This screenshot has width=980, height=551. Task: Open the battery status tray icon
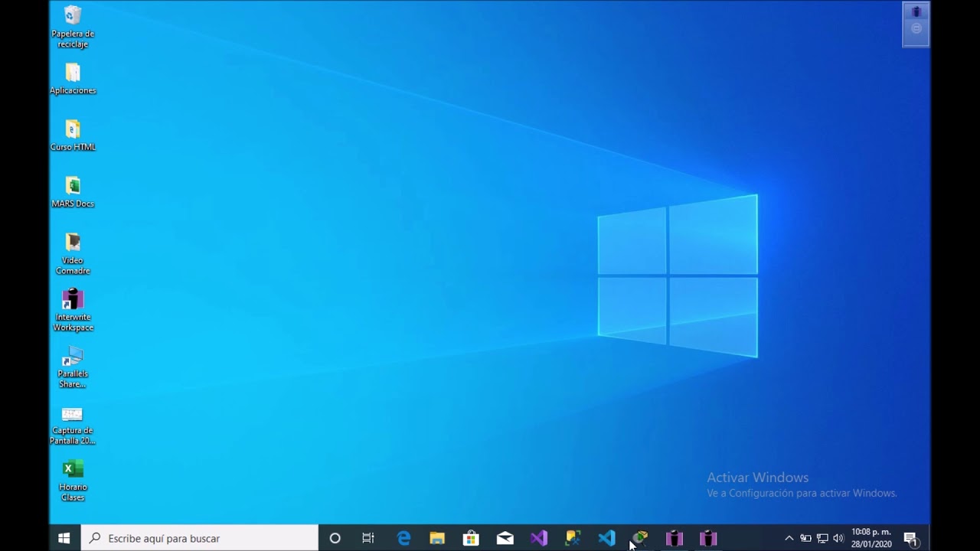pyautogui.click(x=805, y=538)
